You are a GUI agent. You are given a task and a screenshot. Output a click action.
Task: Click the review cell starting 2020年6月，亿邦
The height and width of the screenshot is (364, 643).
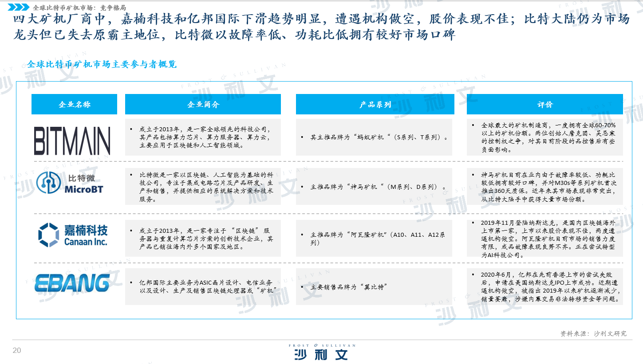[545, 286]
